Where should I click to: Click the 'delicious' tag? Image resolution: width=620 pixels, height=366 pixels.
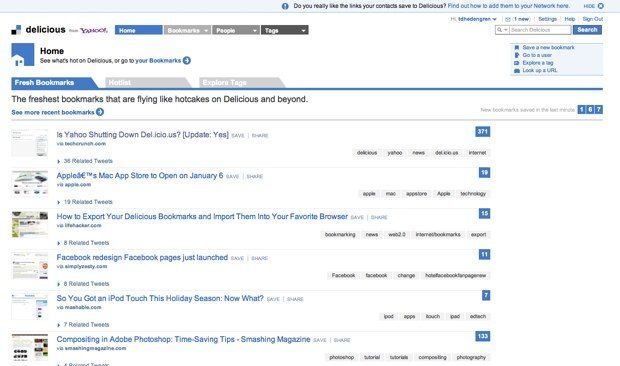(x=367, y=153)
